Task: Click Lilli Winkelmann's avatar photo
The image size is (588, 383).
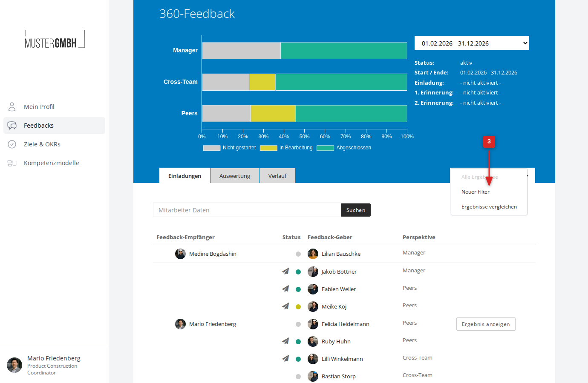Action: click(x=313, y=359)
